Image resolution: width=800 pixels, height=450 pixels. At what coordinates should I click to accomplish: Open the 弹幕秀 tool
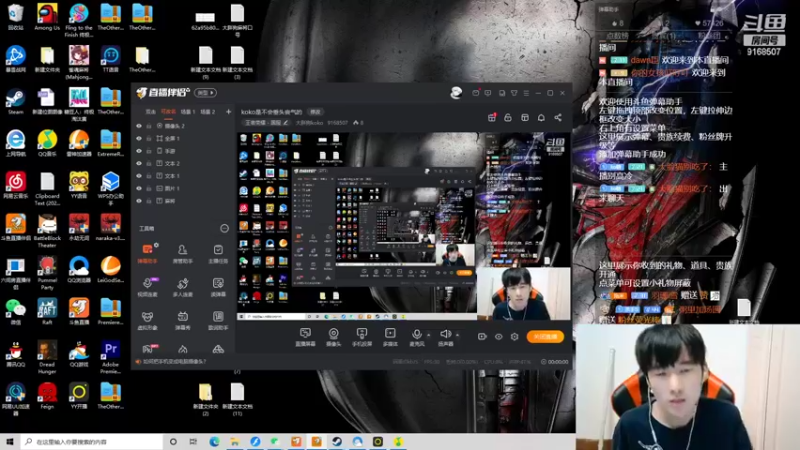point(183,320)
